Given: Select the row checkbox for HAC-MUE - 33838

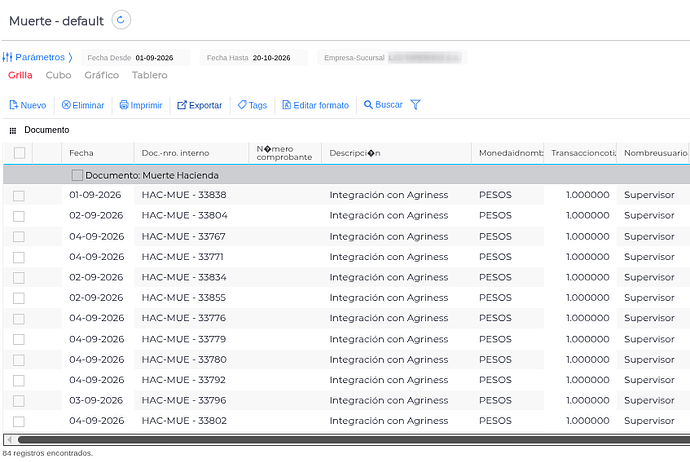Looking at the screenshot, I should (18, 195).
